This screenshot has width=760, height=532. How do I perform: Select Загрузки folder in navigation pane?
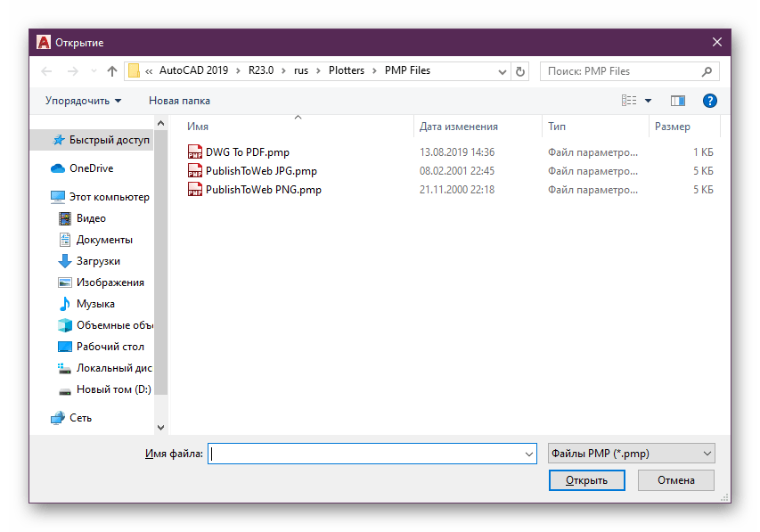point(98,261)
